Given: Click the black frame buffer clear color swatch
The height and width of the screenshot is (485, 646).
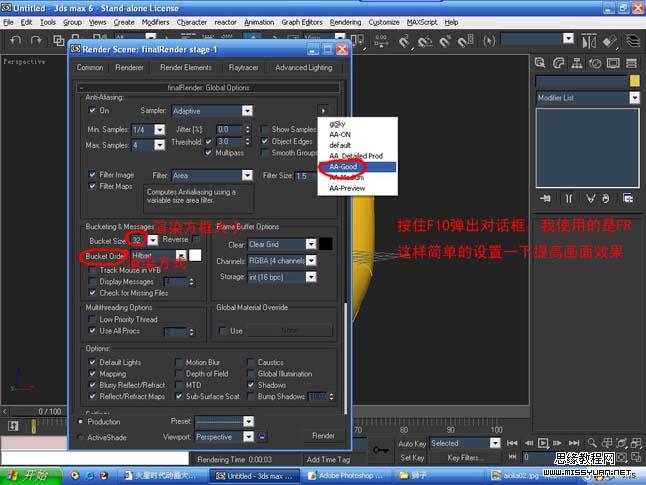Looking at the screenshot, I should (325, 244).
